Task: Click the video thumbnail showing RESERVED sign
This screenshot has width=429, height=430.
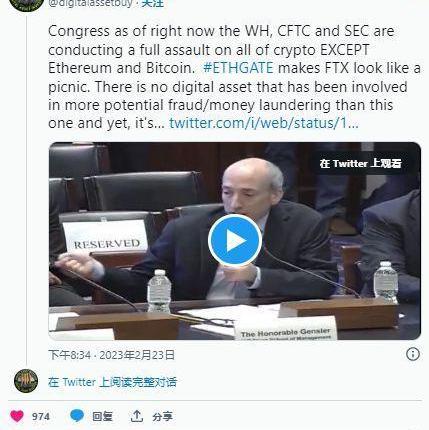Action: click(x=105, y=237)
